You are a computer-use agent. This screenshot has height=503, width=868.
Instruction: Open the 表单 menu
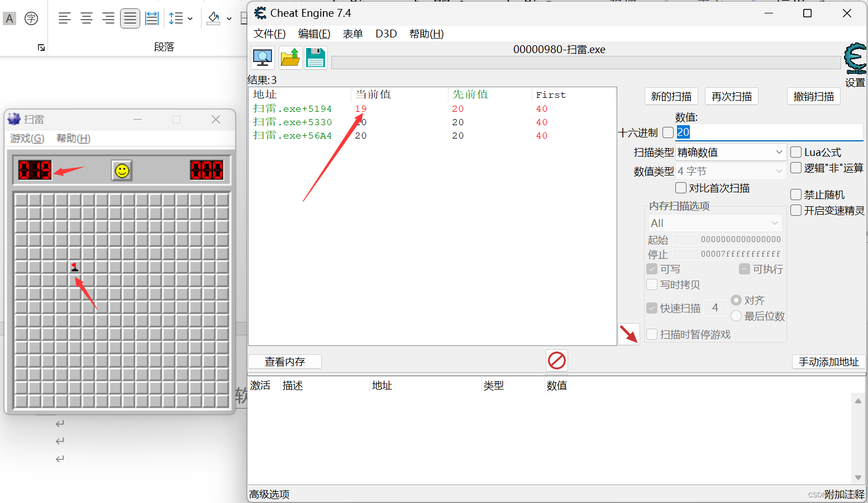tap(353, 34)
